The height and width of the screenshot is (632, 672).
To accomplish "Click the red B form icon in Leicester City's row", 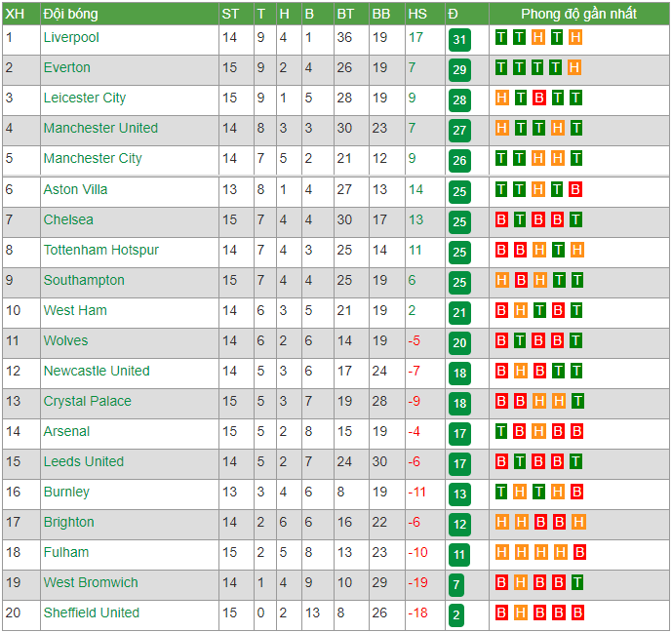I will [x=538, y=99].
